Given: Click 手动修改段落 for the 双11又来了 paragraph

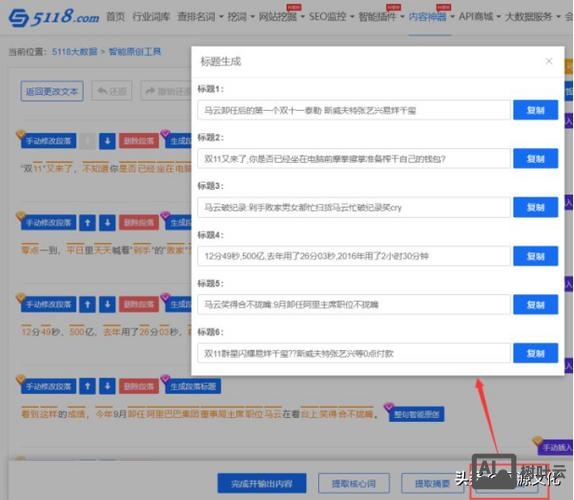Looking at the screenshot, I should pos(48,141).
